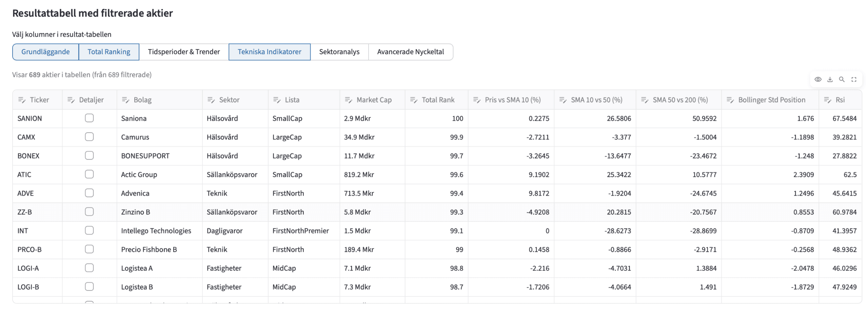
Task: Click edit icon in Ticker column header
Action: [22, 100]
